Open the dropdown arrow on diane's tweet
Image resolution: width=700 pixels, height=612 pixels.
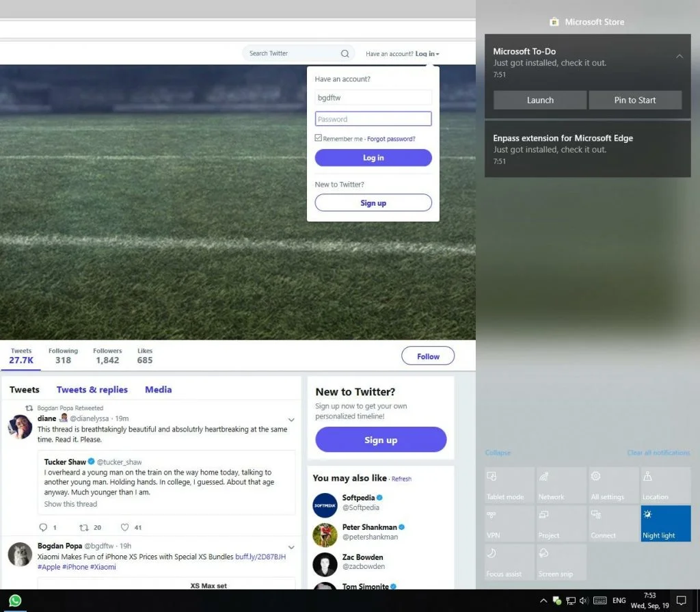pos(291,419)
